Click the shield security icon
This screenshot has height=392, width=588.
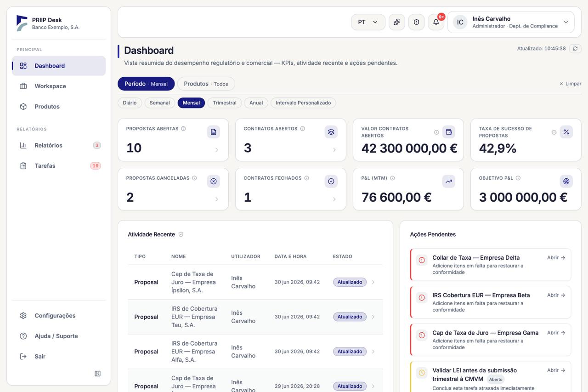417,22
